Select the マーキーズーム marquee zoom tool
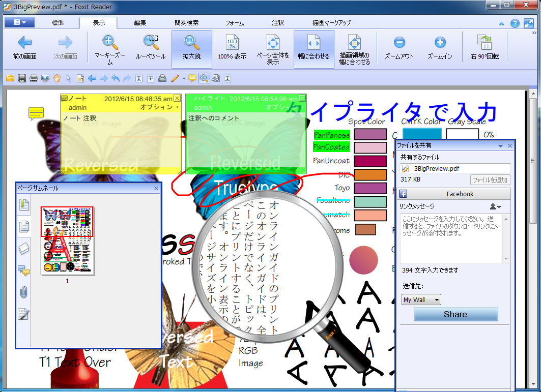The height and width of the screenshot is (392, 541). click(110, 49)
